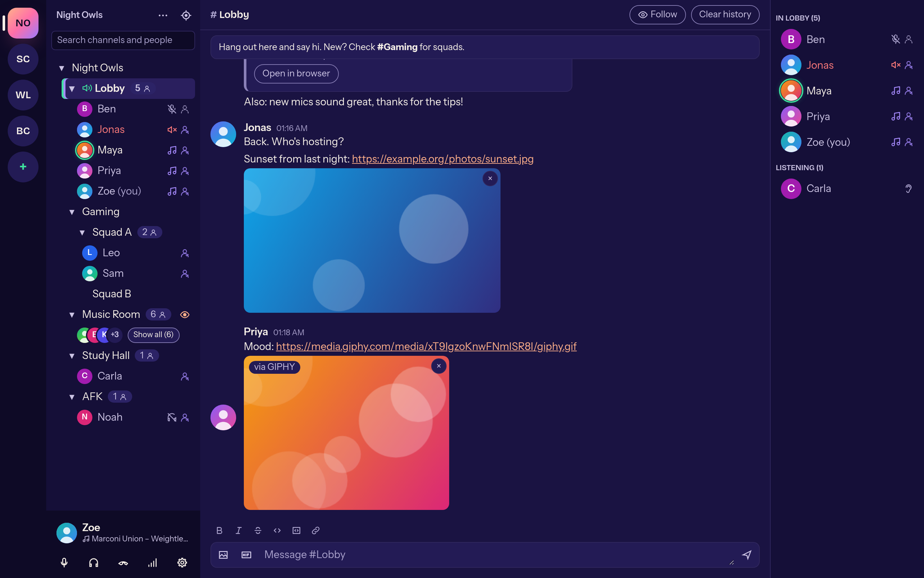Click Show all (6) button
The width and height of the screenshot is (924, 578).
click(x=153, y=335)
